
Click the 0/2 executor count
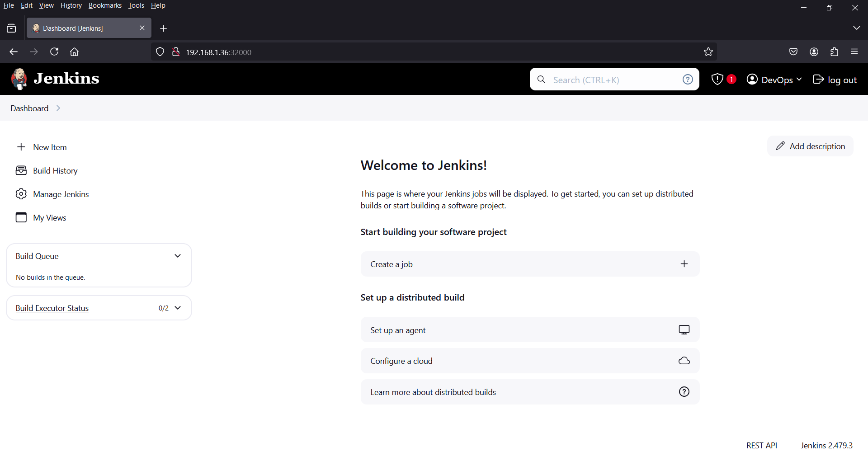click(163, 308)
